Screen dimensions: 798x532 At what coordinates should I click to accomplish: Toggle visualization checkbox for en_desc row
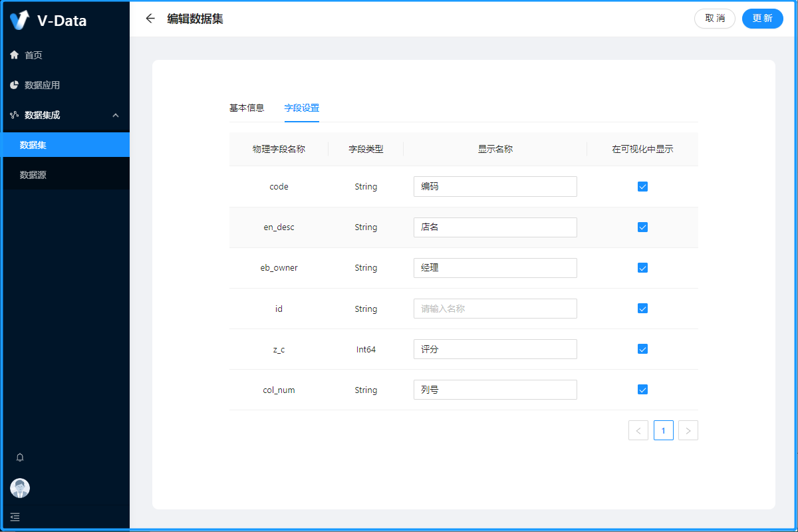click(642, 227)
